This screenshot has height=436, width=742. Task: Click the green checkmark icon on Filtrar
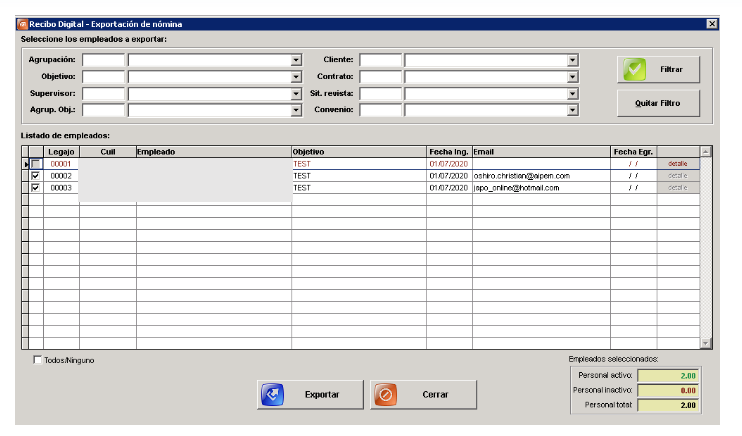(634, 70)
